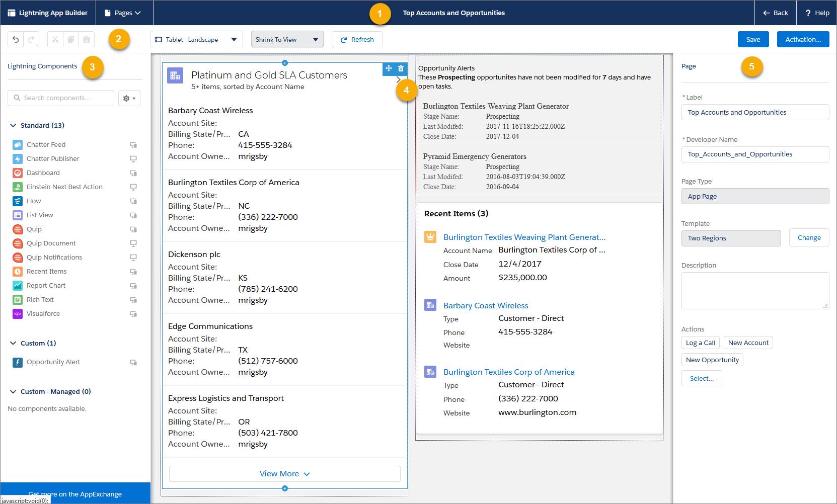Screen dimensions: 837x504
Task: Click the crown opportunity icon in Recent Items
Action: tap(430, 236)
